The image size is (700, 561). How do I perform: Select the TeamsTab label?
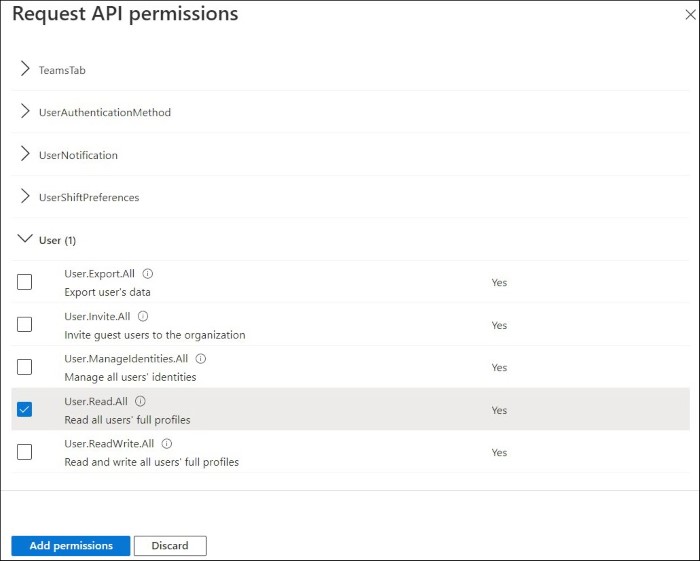[62, 70]
